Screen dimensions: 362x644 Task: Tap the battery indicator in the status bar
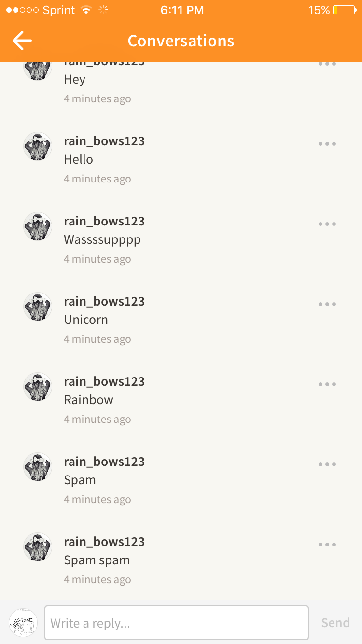point(344,10)
